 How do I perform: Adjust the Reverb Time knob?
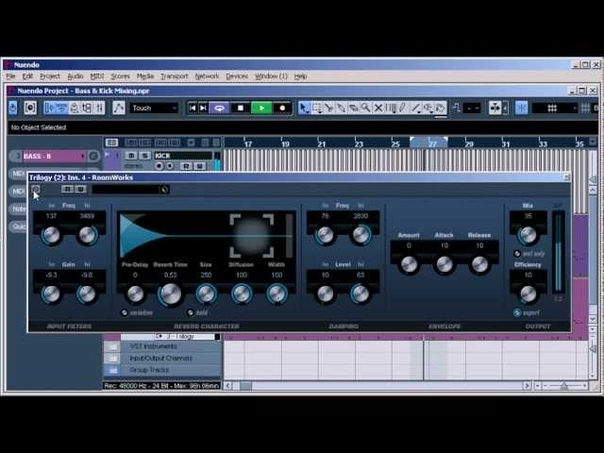click(x=170, y=294)
